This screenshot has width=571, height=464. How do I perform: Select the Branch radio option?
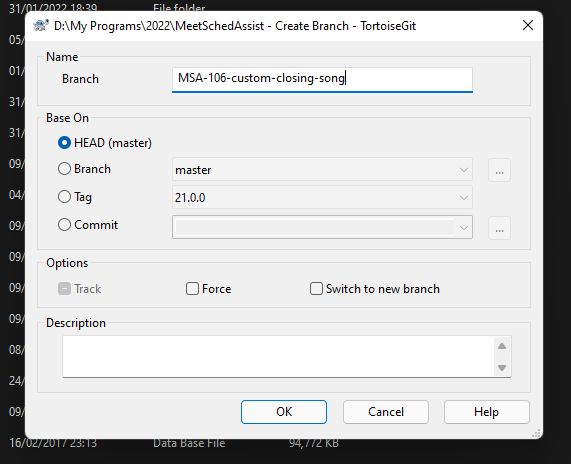point(64,169)
